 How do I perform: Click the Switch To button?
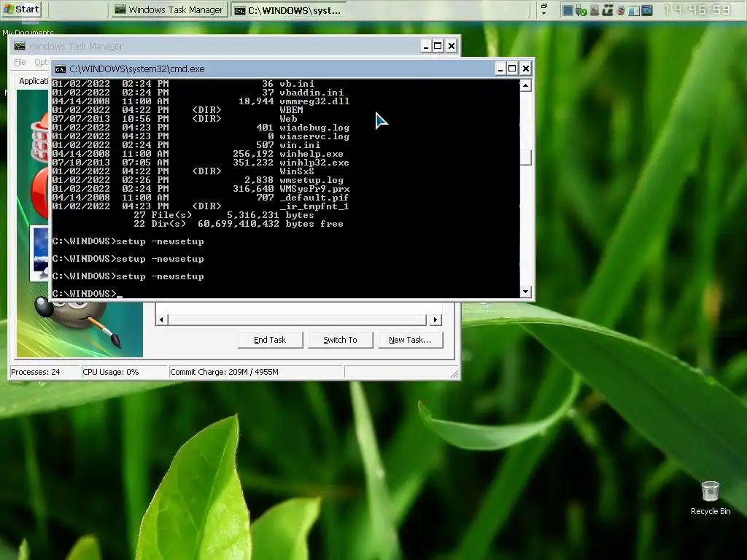pos(340,340)
